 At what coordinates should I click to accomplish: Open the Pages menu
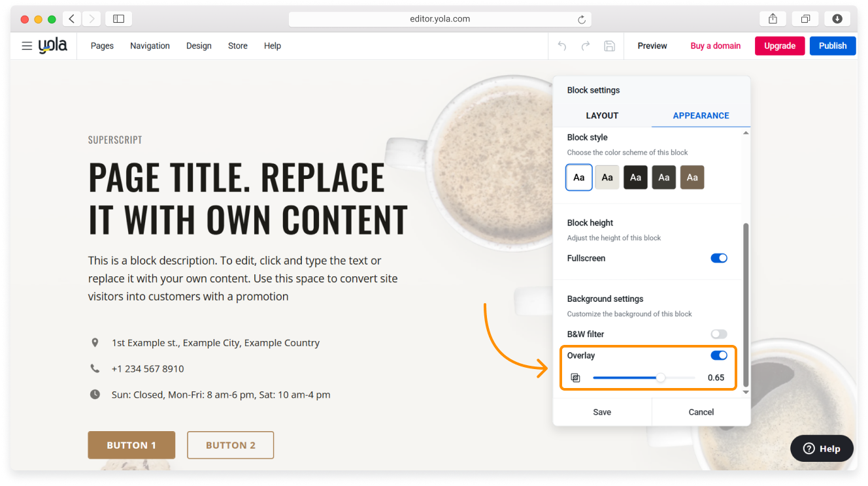[x=102, y=46]
